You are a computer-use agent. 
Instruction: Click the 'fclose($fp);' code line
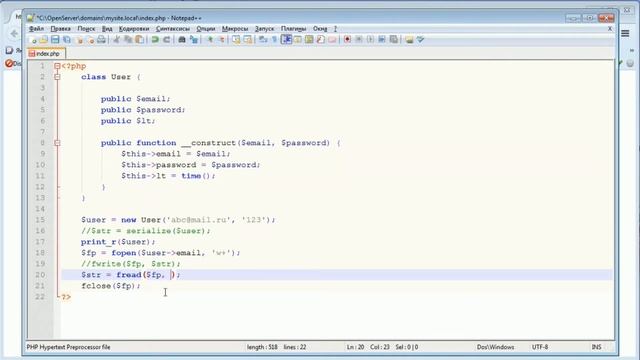tap(111, 286)
